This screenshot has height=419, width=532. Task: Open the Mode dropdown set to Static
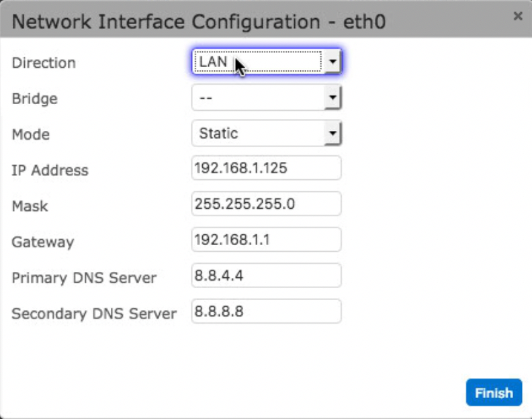[x=267, y=134]
